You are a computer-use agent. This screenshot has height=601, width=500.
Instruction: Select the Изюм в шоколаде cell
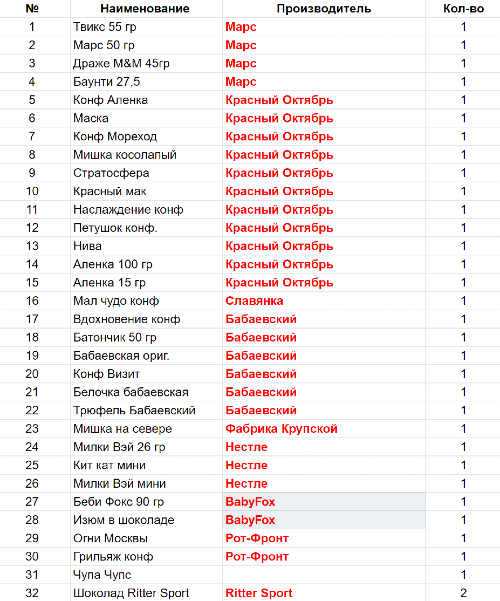[146, 520]
